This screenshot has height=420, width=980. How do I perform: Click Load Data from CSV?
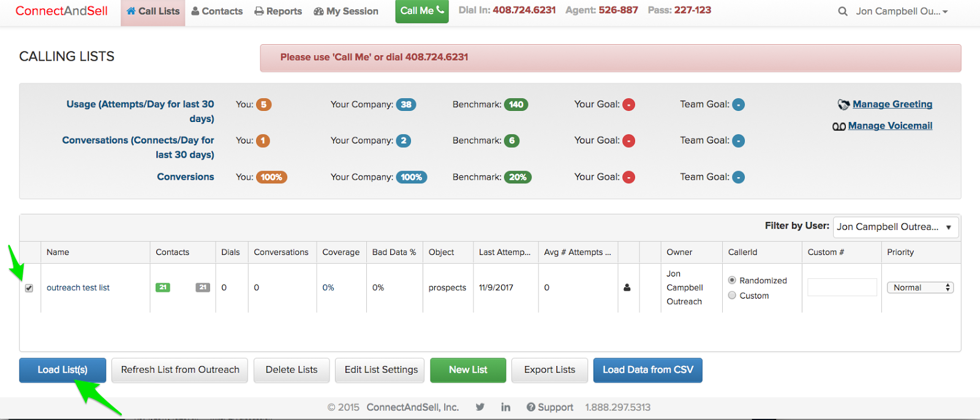click(x=648, y=370)
